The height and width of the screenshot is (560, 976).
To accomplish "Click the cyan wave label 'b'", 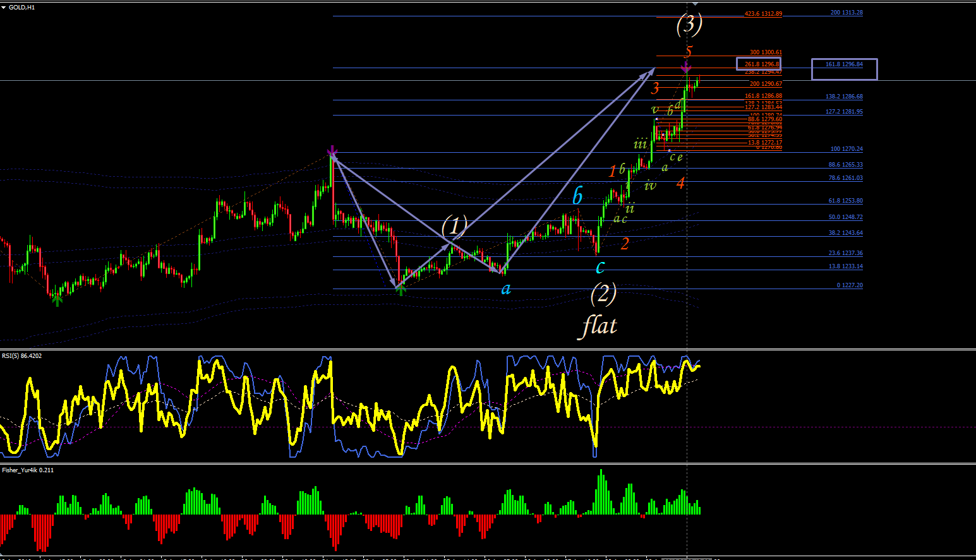I will 577,196.
